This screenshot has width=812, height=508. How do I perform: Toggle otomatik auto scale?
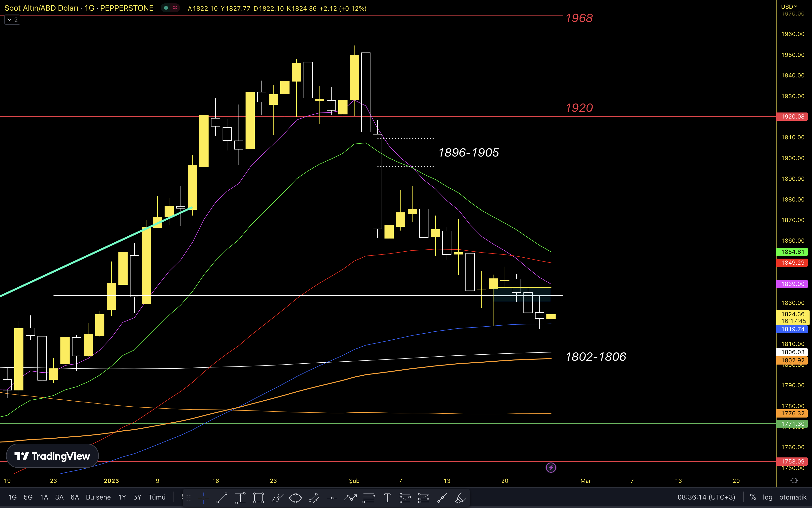click(x=792, y=497)
